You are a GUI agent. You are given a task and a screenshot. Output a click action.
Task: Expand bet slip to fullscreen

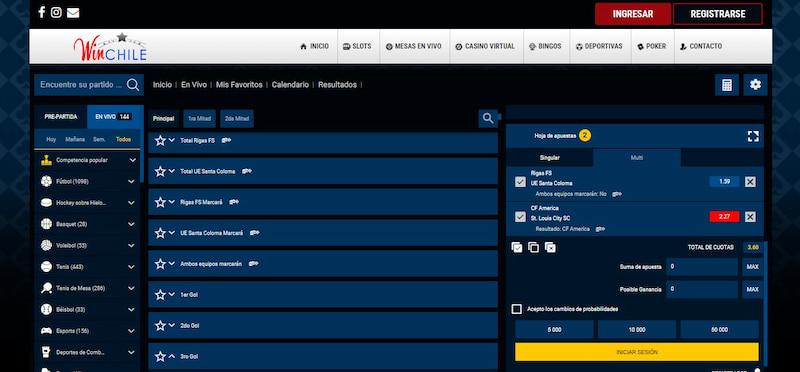point(753,136)
